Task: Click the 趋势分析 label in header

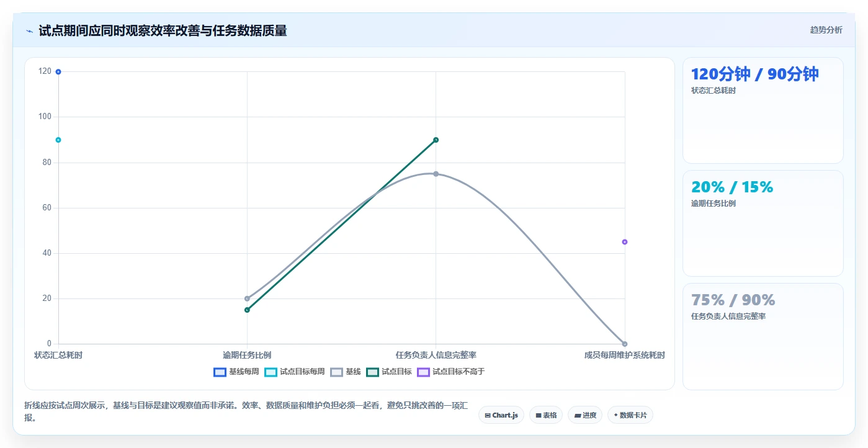Action: pos(826,30)
